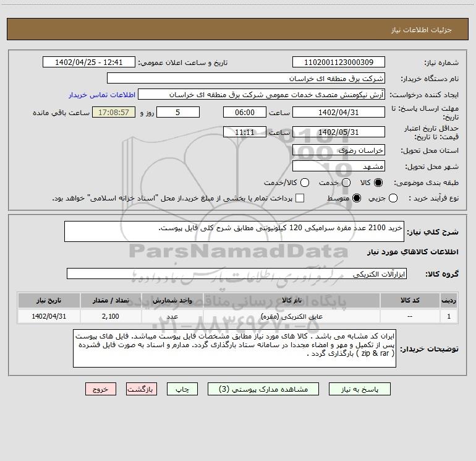The height and width of the screenshot is (461, 476).
Task: Tick the اسناد خزانه اسلامی payment checkbox
Action: (300, 198)
